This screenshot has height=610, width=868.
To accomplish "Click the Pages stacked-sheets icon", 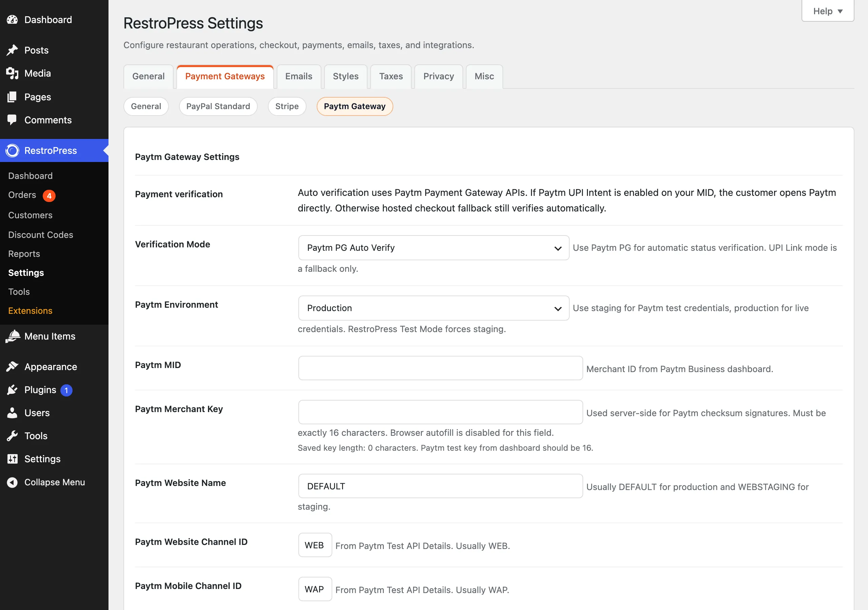I will (12, 97).
